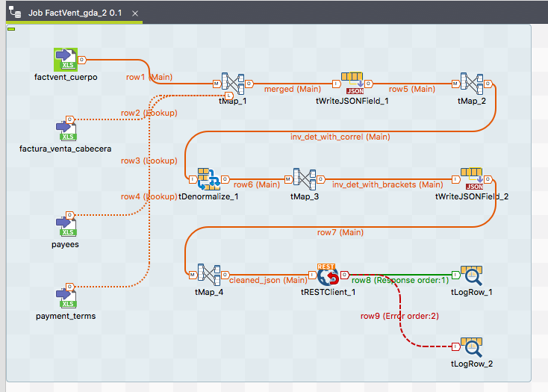Click the tMap_3 component icon
548x392 pixels.
point(305,179)
